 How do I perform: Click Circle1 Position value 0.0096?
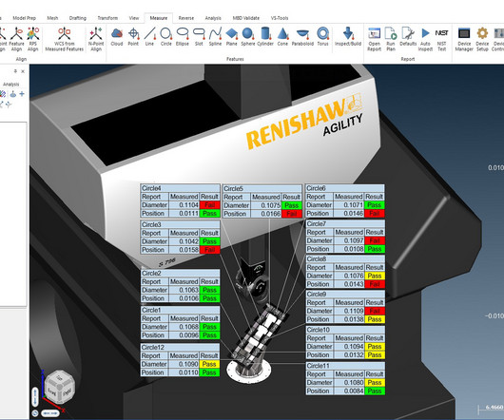coord(184,335)
